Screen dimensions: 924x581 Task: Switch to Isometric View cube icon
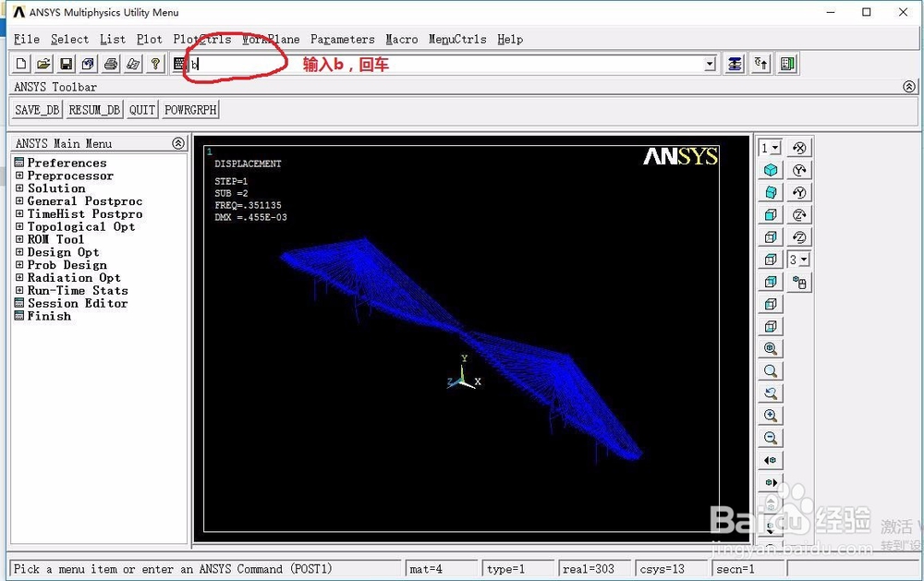pyautogui.click(x=771, y=170)
